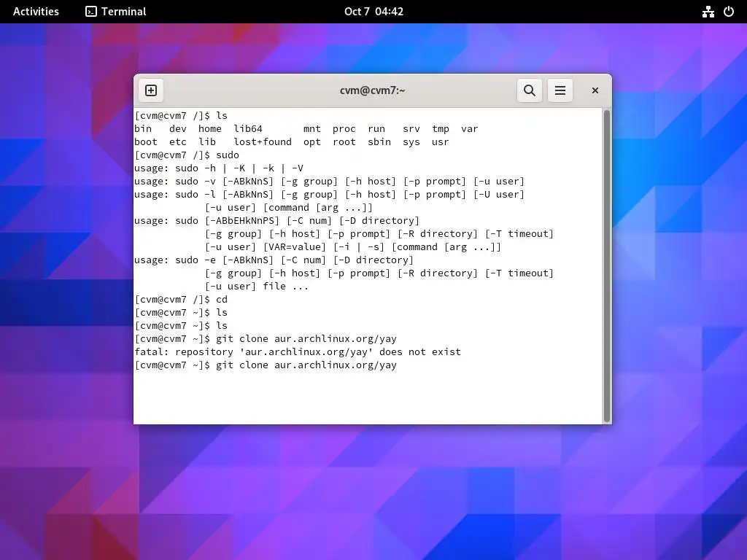
Task: Click 'usage: sudo -v' line
Action: click(329, 182)
